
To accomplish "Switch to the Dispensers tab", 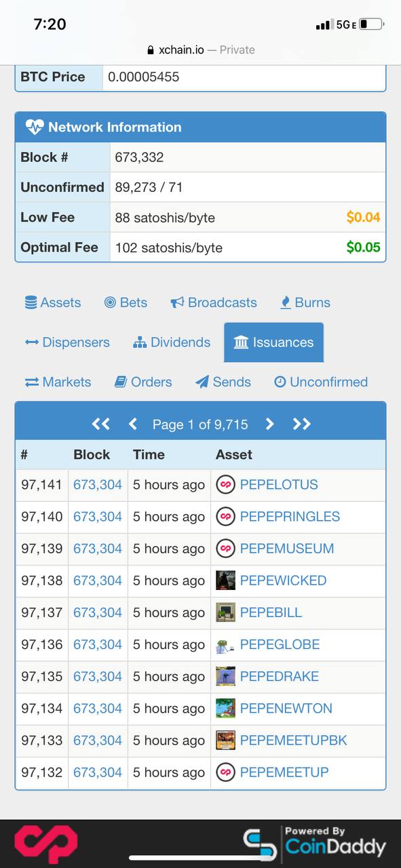I will pyautogui.click(x=67, y=342).
